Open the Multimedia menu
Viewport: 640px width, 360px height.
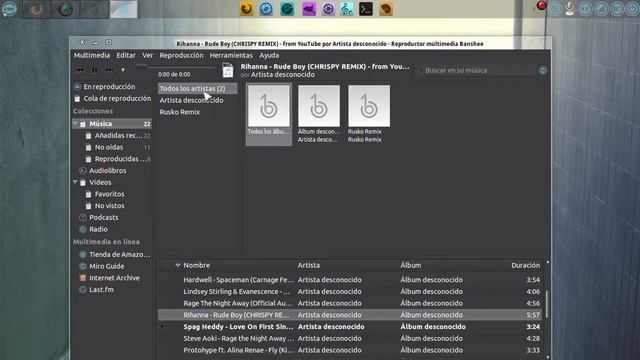(x=92, y=55)
